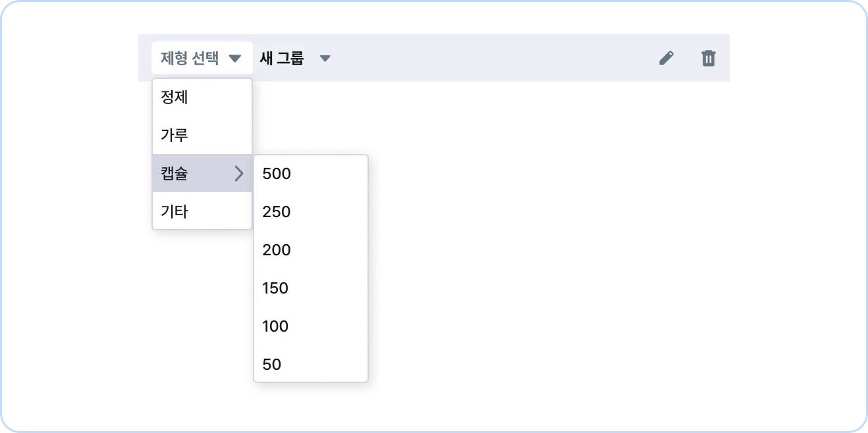Image resolution: width=868 pixels, height=433 pixels.
Task: Click the triangle arrow next to 새 그룹
Action: point(325,59)
